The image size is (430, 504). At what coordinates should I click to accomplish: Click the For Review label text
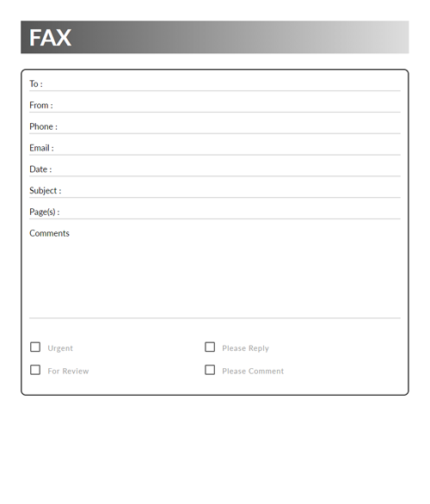coord(68,372)
